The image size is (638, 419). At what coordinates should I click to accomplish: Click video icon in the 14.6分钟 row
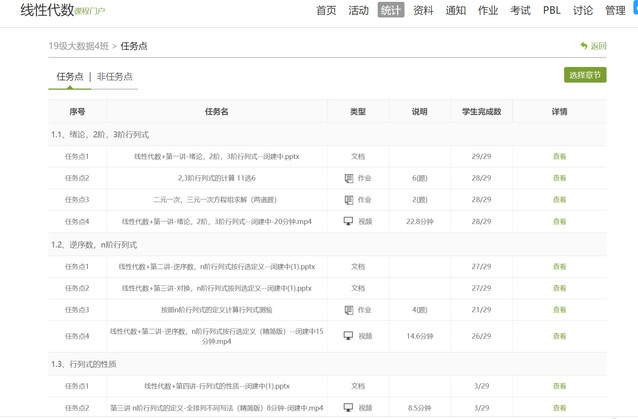coord(349,336)
